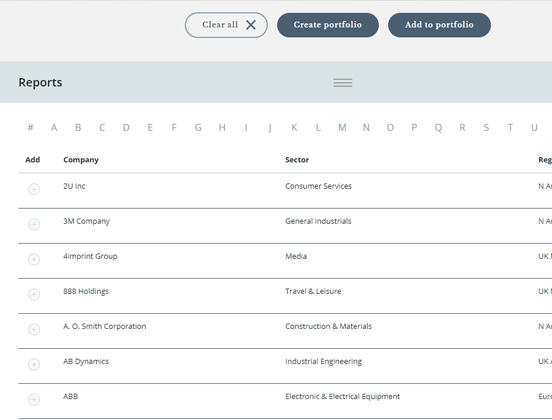The height and width of the screenshot is (420, 552).
Task: Open A. O. Smith Corporation name
Action: pos(105,326)
